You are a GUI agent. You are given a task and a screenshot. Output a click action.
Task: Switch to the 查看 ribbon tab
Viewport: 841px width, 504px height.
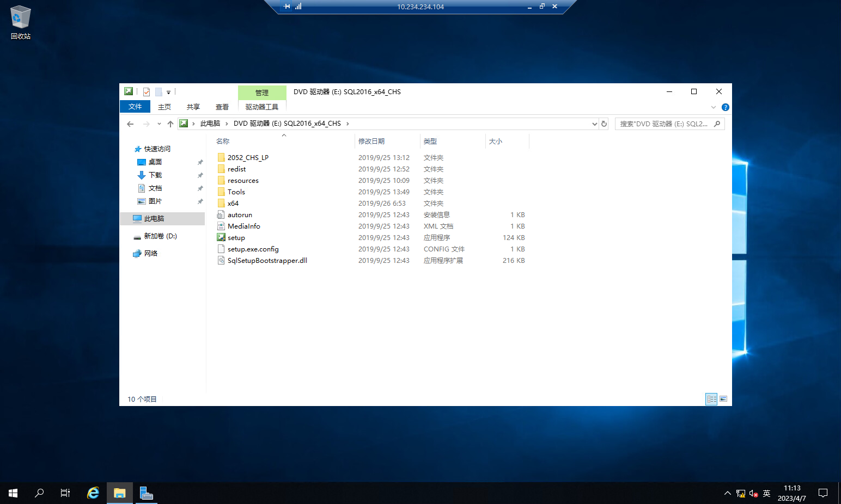[x=222, y=107]
